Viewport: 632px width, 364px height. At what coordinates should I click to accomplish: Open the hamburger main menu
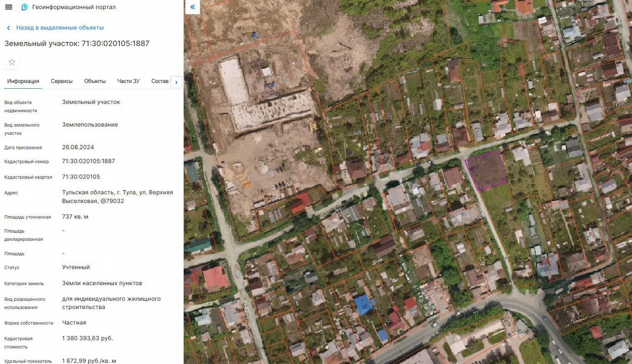tap(8, 7)
